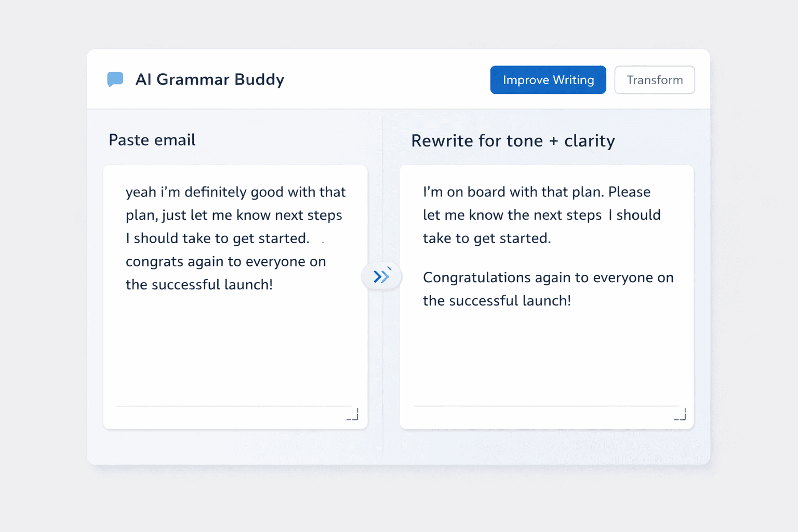Toggle the active Improve Writing state
This screenshot has width=798, height=532.
pos(548,79)
